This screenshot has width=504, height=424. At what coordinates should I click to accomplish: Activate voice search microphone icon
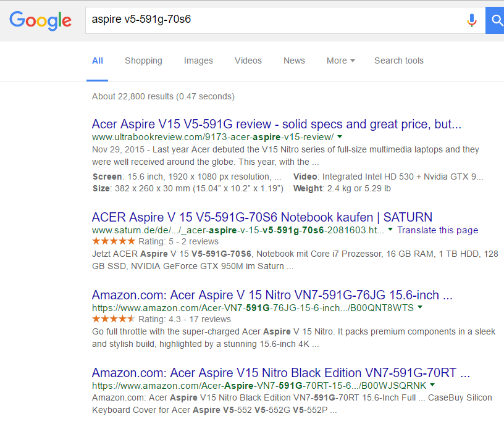(x=471, y=20)
